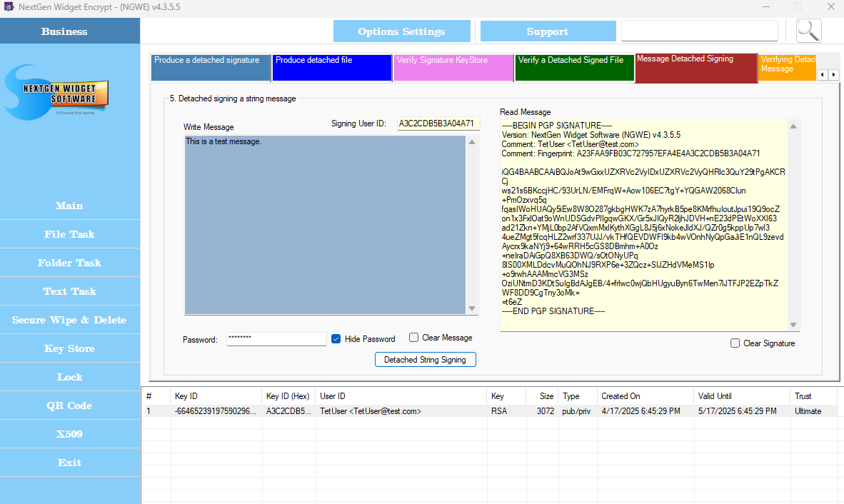Click the Trust column header
The image size is (844, 504).
pos(814,396)
